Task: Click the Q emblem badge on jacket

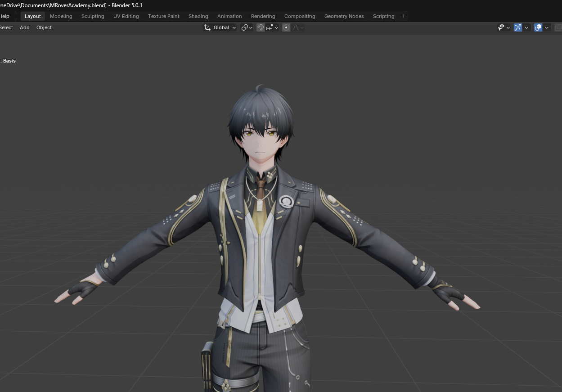Action: (286, 201)
